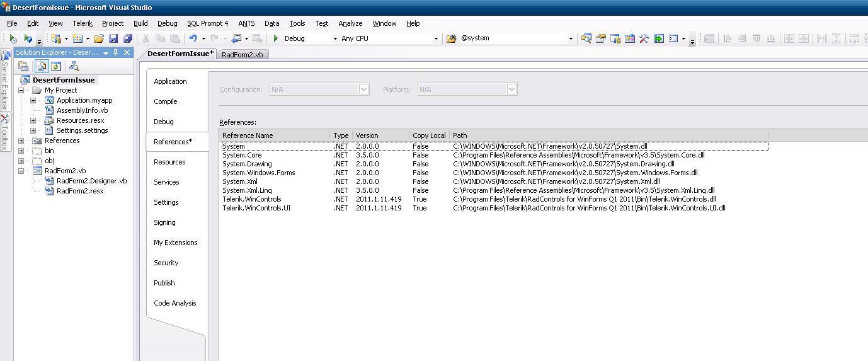The height and width of the screenshot is (361, 868).
Task: Sort references by Path column header
Action: click(x=608, y=135)
